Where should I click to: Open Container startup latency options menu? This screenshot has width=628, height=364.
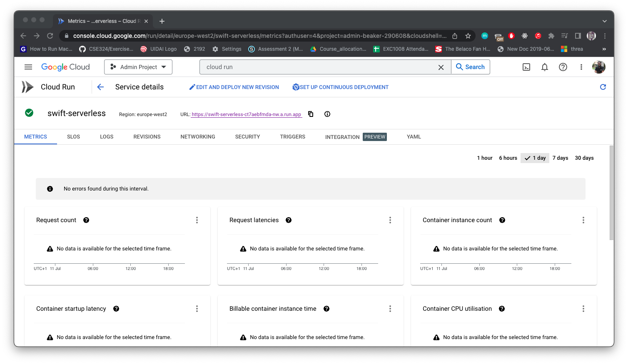[197, 309]
